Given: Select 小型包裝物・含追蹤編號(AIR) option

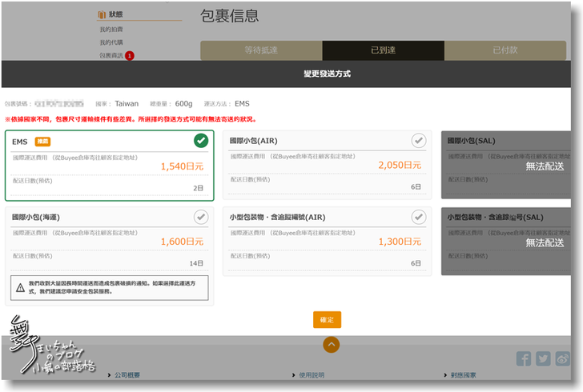Looking at the screenshot, I should pyautogui.click(x=418, y=217).
